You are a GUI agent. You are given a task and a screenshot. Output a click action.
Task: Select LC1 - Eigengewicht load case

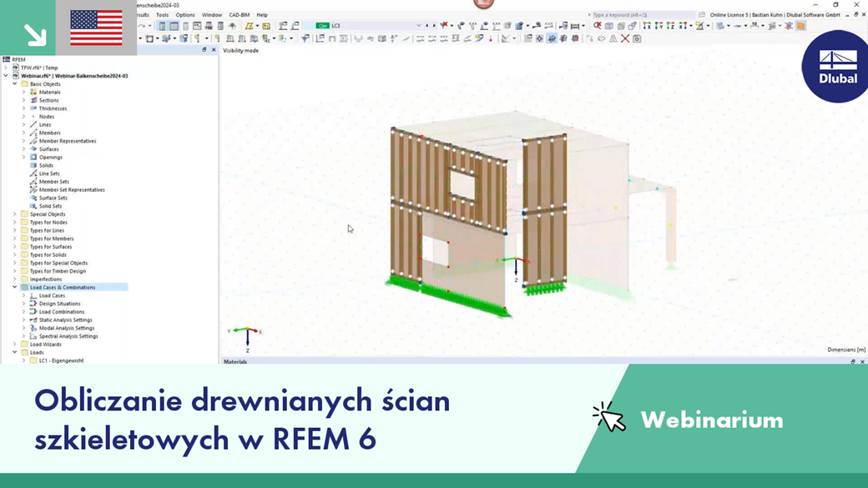pyautogui.click(x=61, y=360)
